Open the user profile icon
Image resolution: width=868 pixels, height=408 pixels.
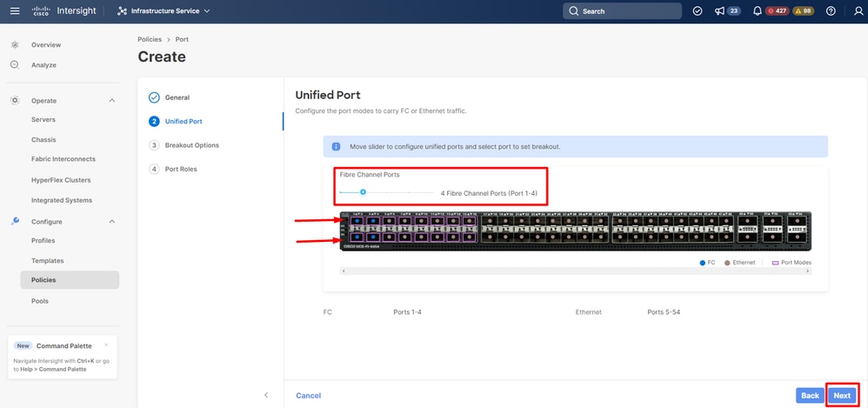[858, 11]
